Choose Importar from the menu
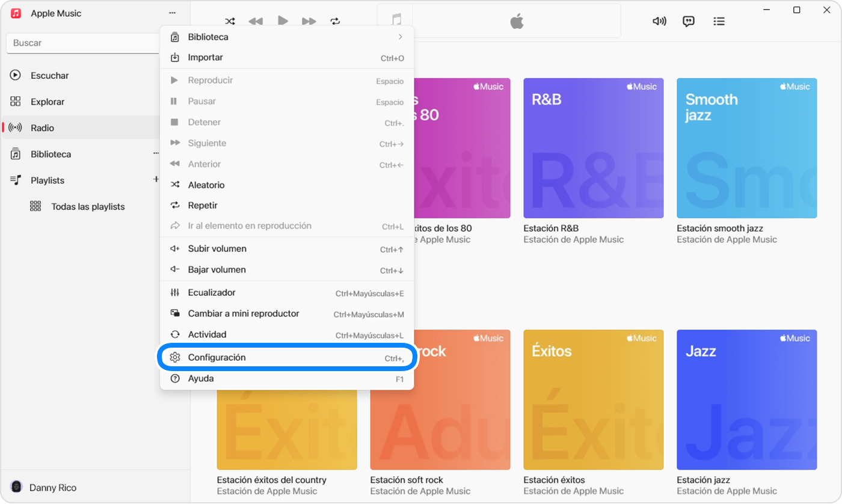This screenshot has width=842, height=504. pos(287,58)
